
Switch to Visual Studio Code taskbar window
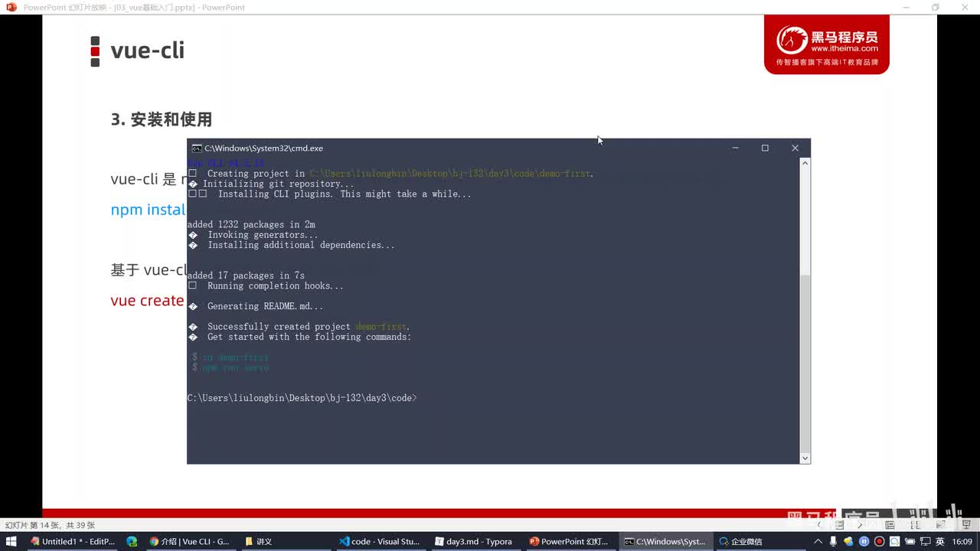[380, 541]
